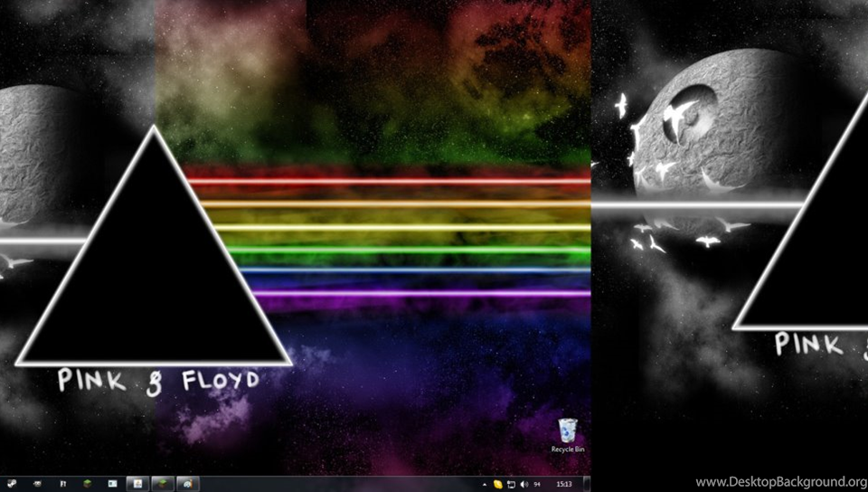The width and height of the screenshot is (868, 492).
Task: Open the volume speaker tray icon
Action: pyautogui.click(x=524, y=484)
